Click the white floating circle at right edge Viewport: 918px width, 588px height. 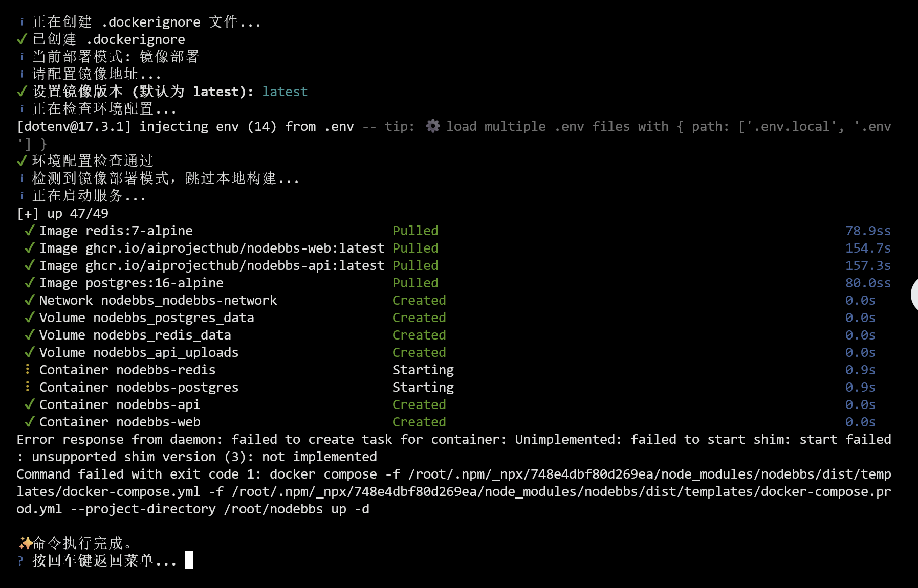click(914, 295)
